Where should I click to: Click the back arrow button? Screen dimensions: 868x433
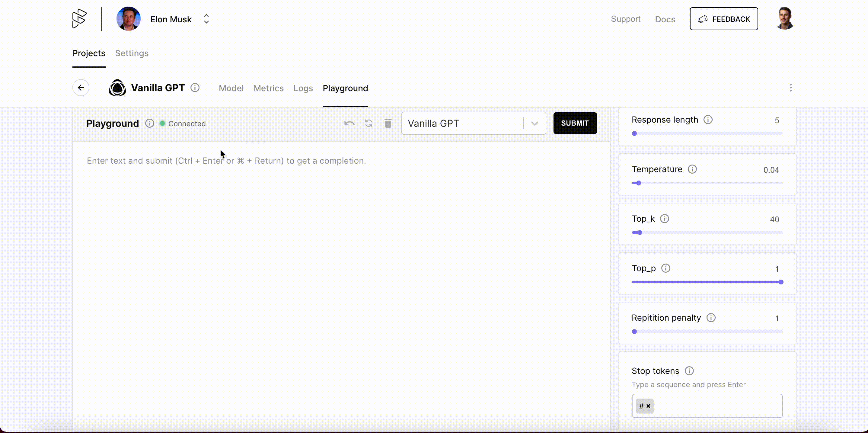[x=81, y=88]
